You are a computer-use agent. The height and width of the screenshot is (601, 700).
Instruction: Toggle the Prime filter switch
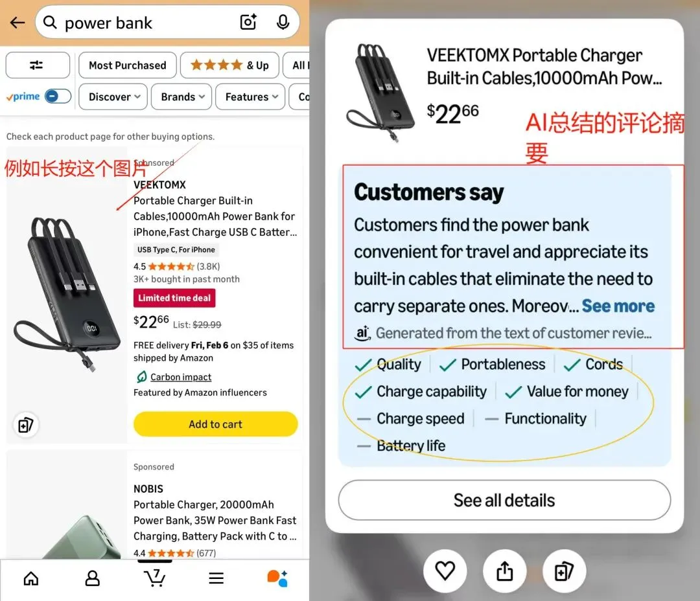58,96
